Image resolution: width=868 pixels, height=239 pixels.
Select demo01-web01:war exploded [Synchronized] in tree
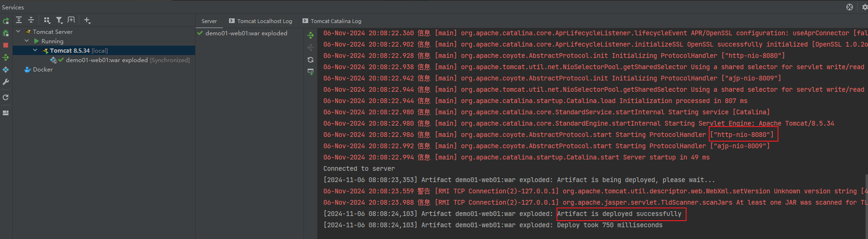128,60
